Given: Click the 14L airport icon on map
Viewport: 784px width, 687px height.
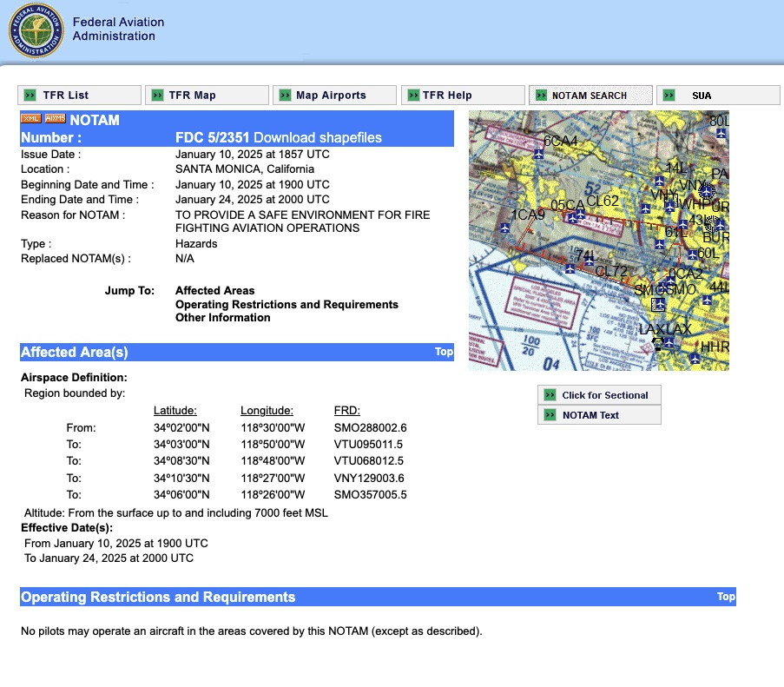Looking at the screenshot, I should (660, 181).
